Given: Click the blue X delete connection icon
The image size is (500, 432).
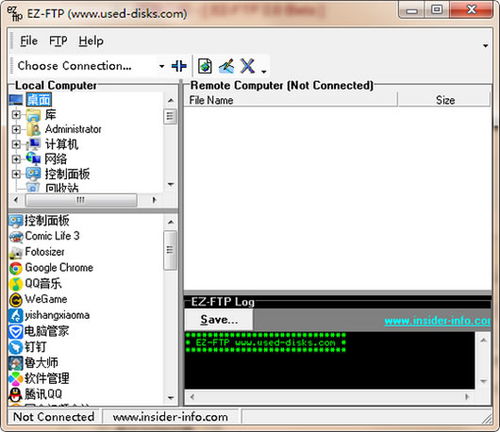Looking at the screenshot, I should [x=248, y=66].
